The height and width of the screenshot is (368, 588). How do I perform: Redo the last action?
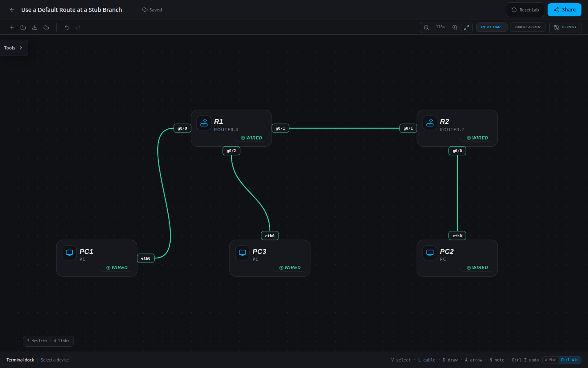coord(78,27)
